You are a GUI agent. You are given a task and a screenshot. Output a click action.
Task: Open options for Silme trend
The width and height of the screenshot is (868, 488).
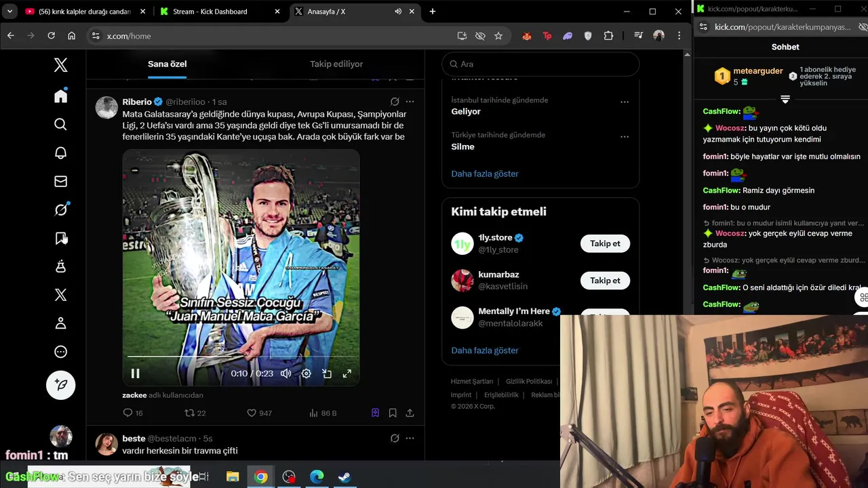(625, 137)
